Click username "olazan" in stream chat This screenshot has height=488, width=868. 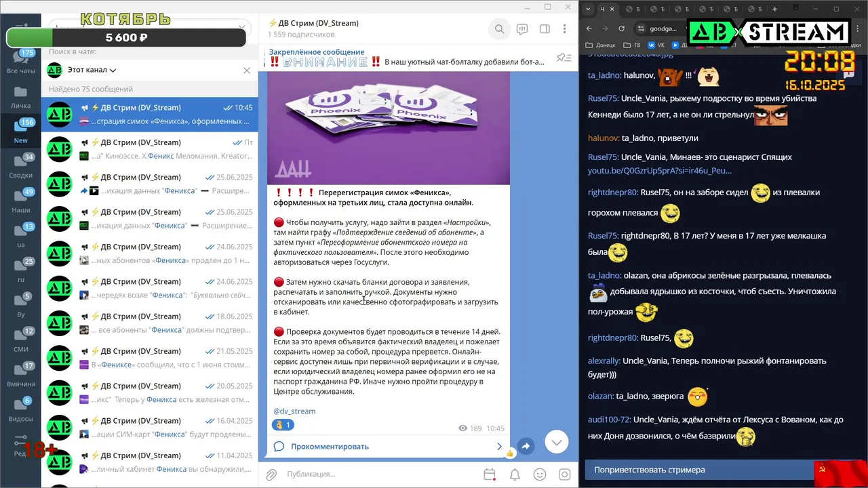(x=600, y=396)
